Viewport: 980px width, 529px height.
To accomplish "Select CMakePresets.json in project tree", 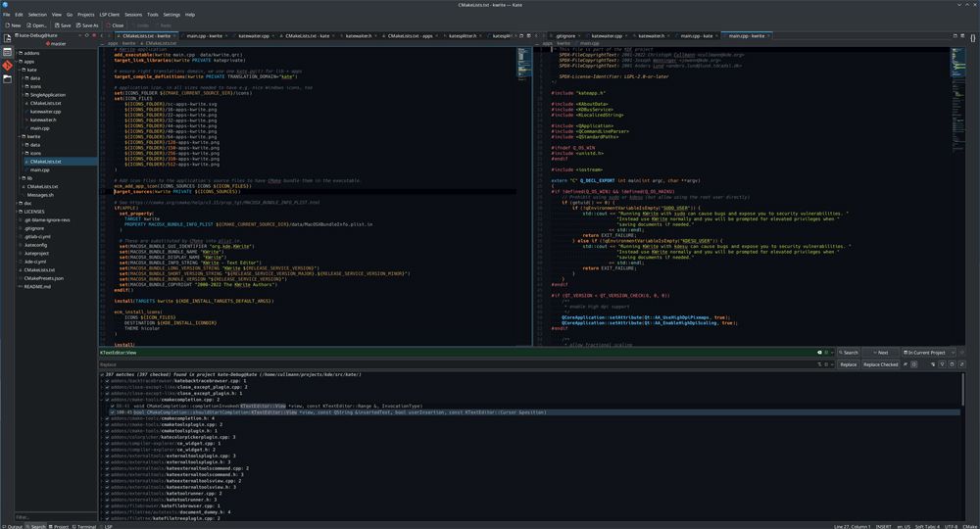I will [x=42, y=278].
